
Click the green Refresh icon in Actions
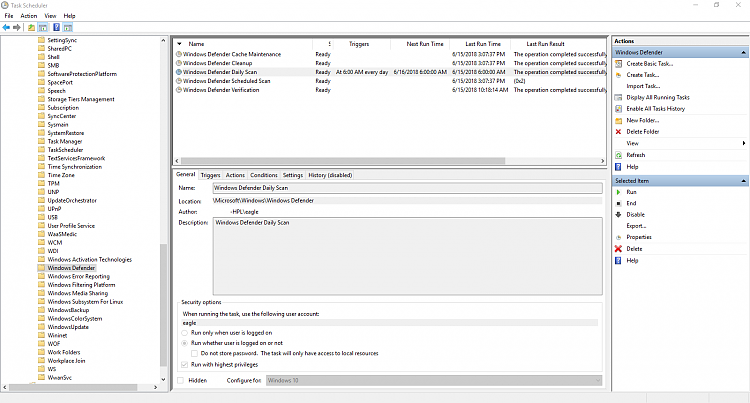(x=619, y=155)
